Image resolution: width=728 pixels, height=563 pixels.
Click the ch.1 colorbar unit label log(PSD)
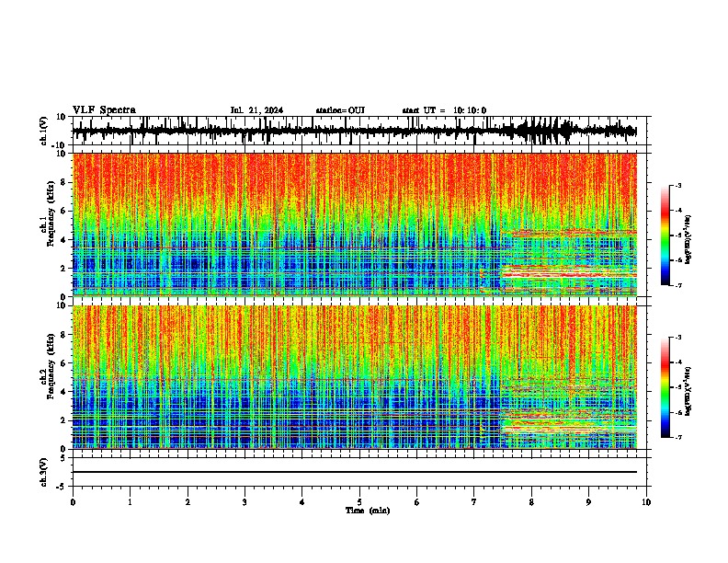(688, 240)
